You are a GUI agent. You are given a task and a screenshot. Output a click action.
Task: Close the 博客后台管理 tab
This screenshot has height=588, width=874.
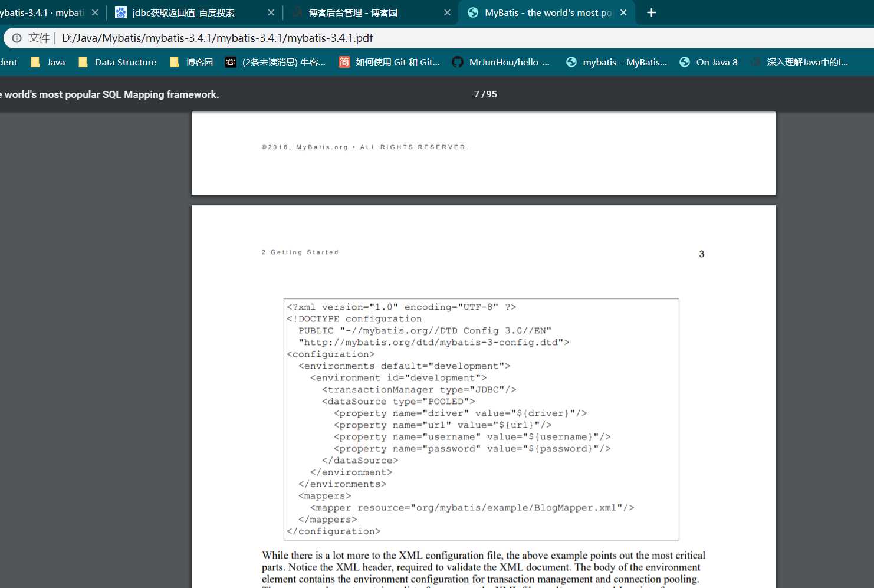(x=447, y=12)
